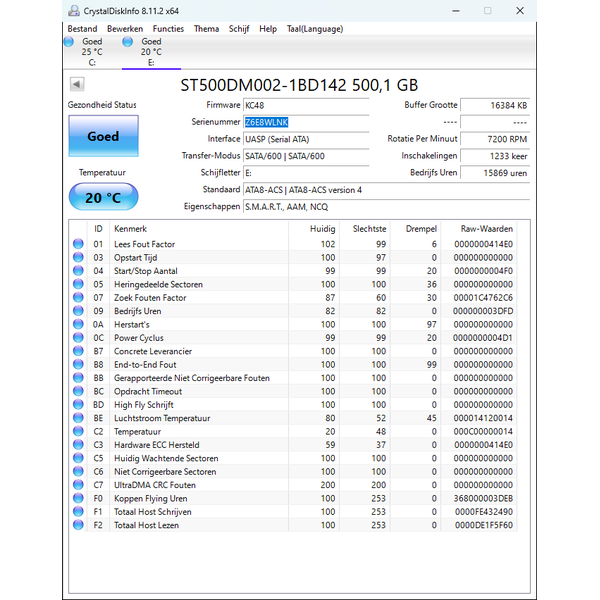
Task: Click the blue status orb for drive E:
Action: click(x=128, y=42)
